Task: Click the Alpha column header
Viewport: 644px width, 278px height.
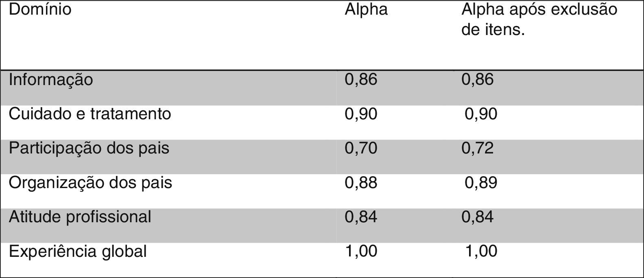Action: (x=366, y=9)
